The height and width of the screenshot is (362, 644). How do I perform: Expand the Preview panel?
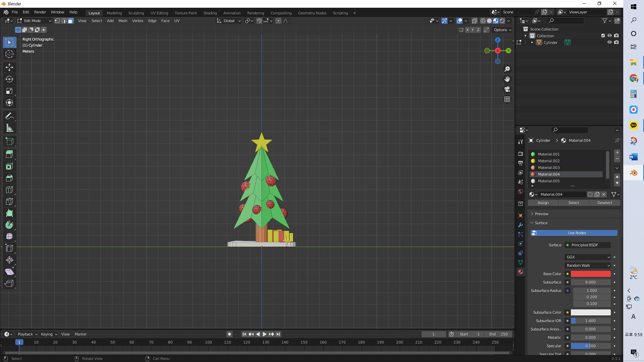[x=541, y=214]
